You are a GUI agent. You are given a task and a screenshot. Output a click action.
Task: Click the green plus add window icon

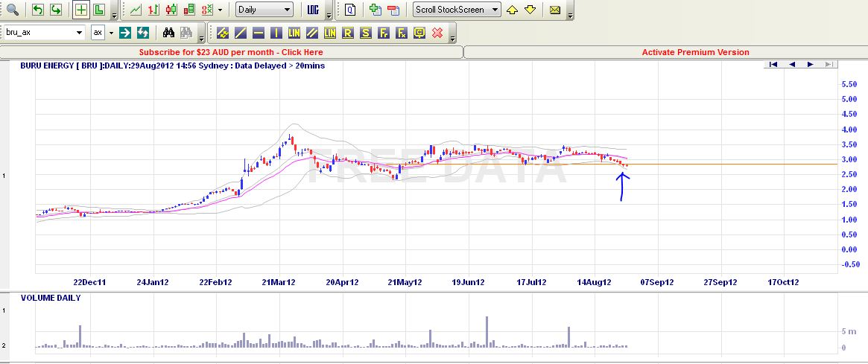375,10
